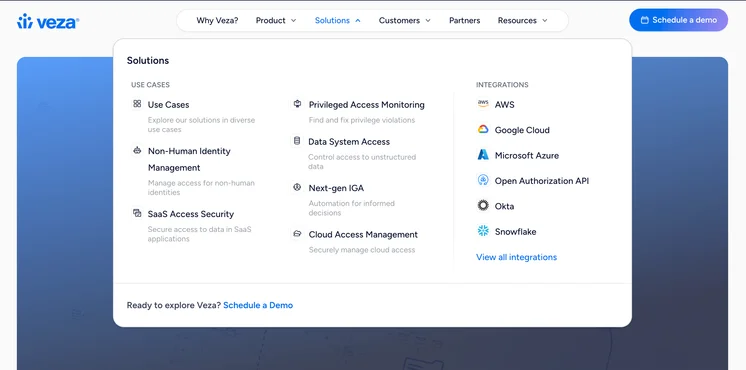The width and height of the screenshot is (746, 370).
Task: Open the Google Cloud integration link
Action: click(522, 130)
